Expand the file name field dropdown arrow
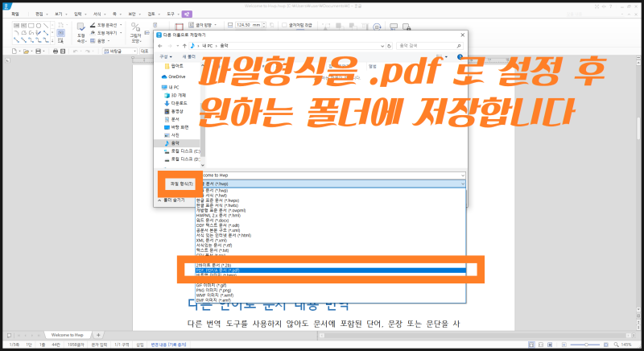This screenshot has width=644, height=351. (462, 175)
